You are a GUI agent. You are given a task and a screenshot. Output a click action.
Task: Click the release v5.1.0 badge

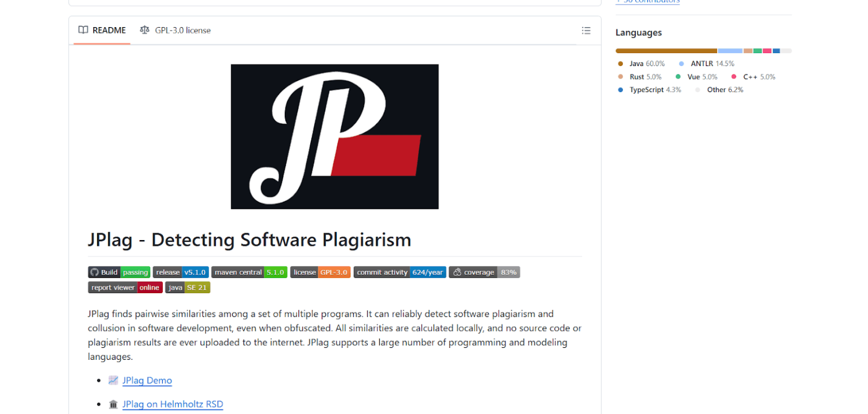181,272
